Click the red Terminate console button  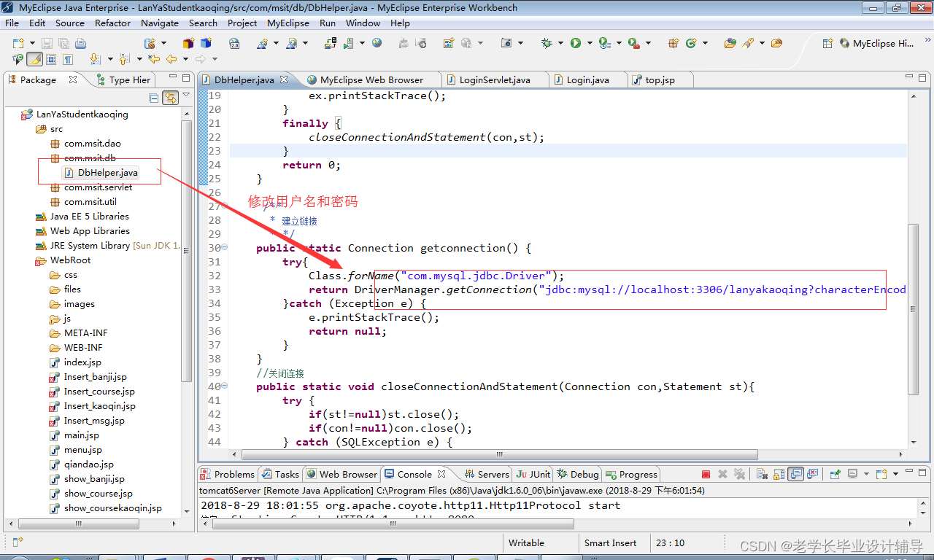tap(706, 474)
